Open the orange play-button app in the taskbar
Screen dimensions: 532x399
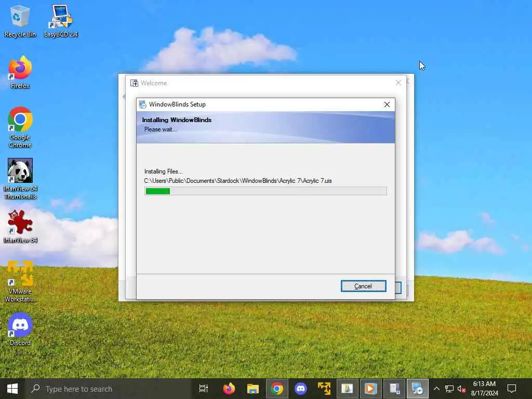tap(370, 389)
